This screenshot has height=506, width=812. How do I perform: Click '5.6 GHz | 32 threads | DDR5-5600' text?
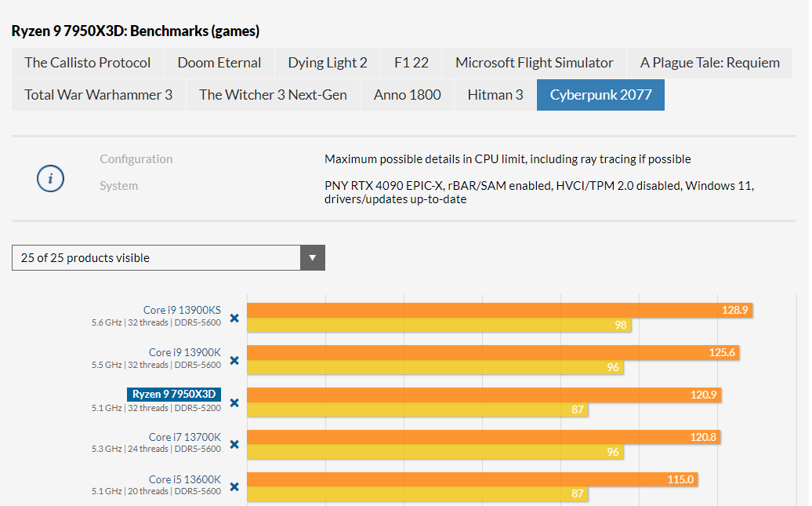point(157,322)
